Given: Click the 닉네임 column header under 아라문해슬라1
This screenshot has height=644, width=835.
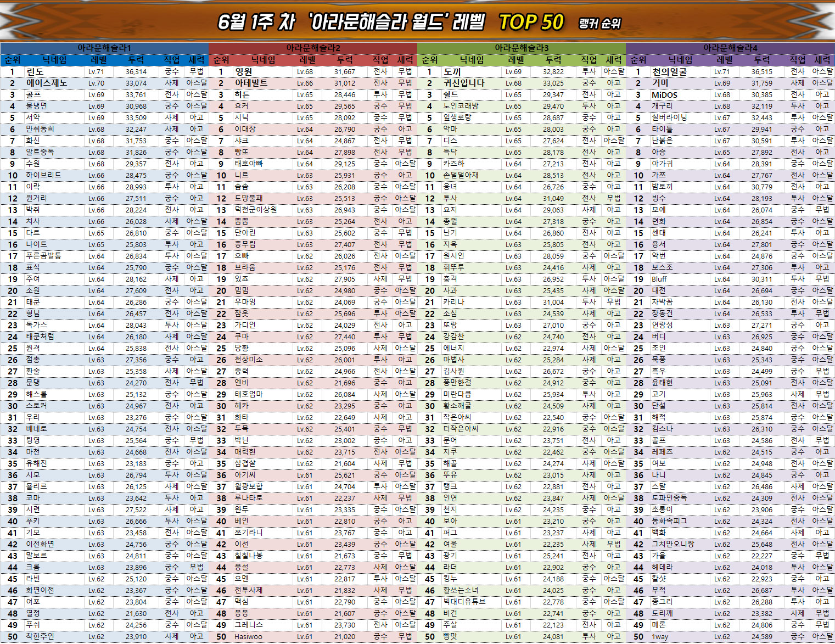Looking at the screenshot, I should point(55,60).
